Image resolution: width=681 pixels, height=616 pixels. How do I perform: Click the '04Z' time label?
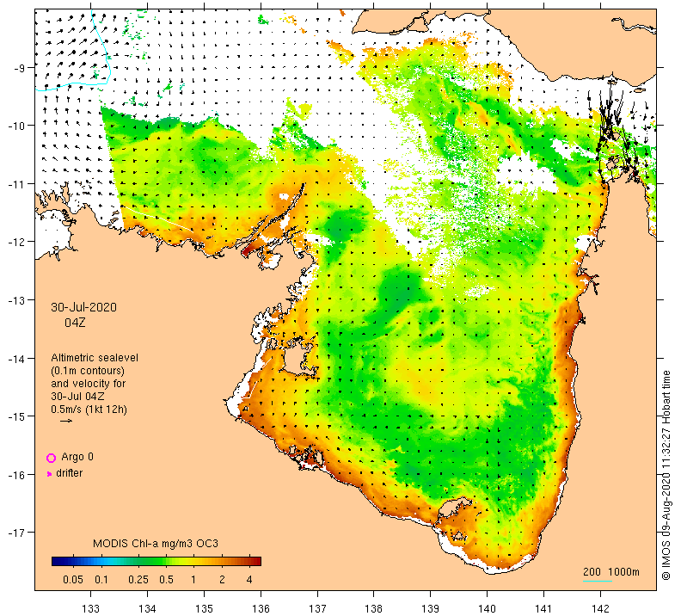75,323
